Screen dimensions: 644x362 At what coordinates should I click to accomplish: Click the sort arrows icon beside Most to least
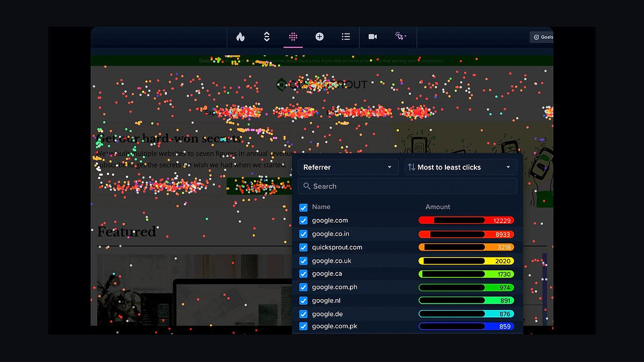click(412, 167)
